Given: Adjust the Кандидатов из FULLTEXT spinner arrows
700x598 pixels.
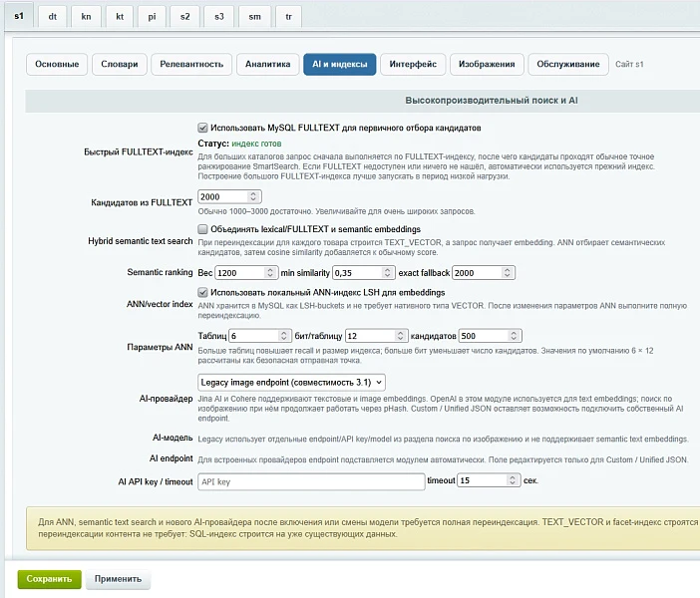Looking at the screenshot, I should coord(253,196).
